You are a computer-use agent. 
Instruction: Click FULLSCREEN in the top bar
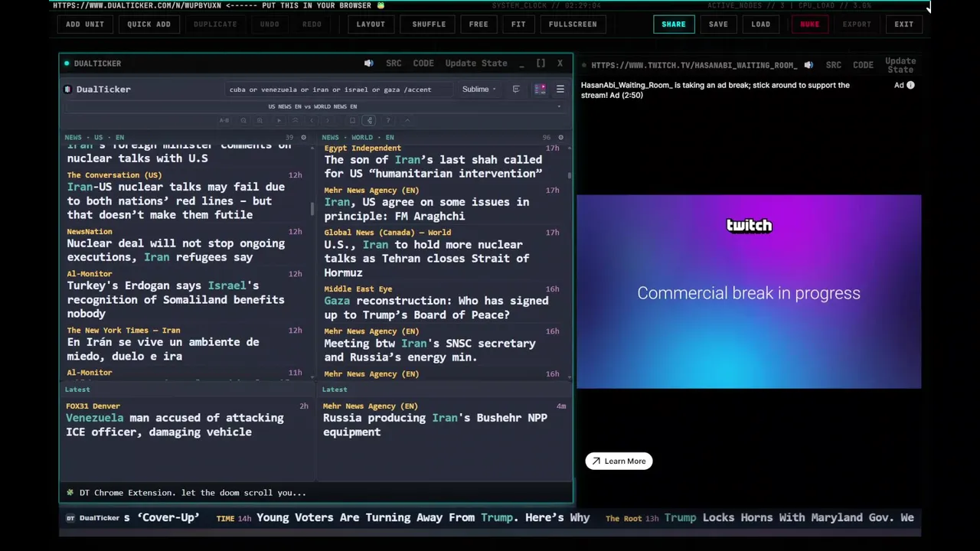(573, 24)
